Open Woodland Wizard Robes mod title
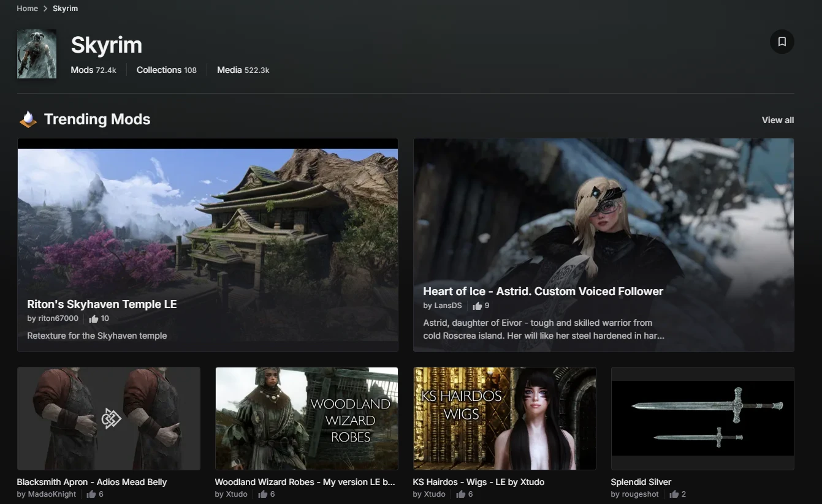The image size is (822, 504). (x=305, y=482)
